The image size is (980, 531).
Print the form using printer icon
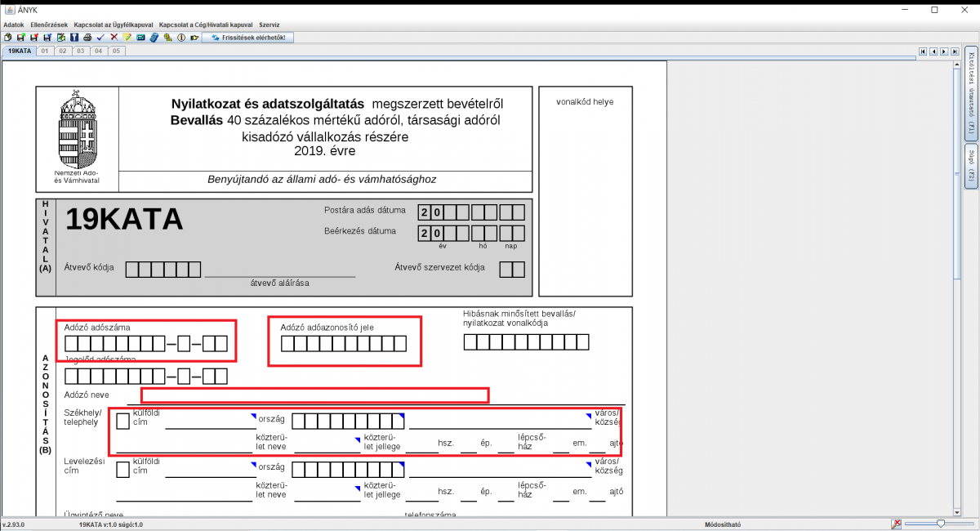click(87, 38)
